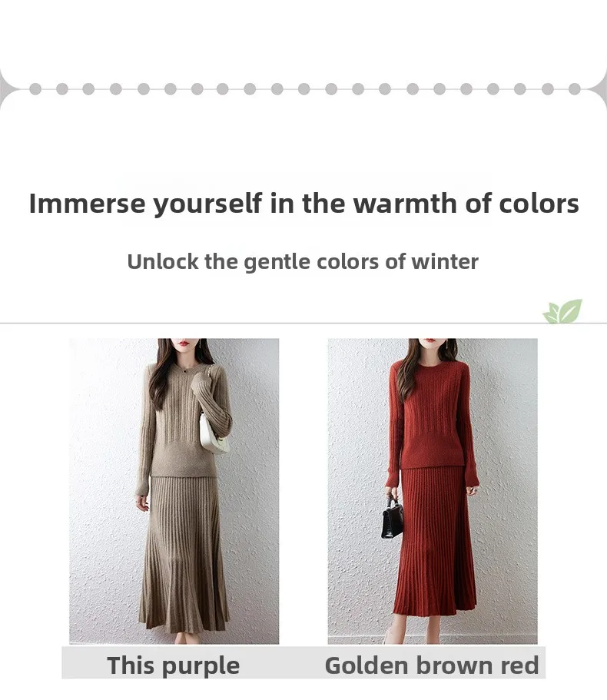Viewport: 607px width, 700px height.
Task: Click the red pleated skirt
Action: click(434, 540)
